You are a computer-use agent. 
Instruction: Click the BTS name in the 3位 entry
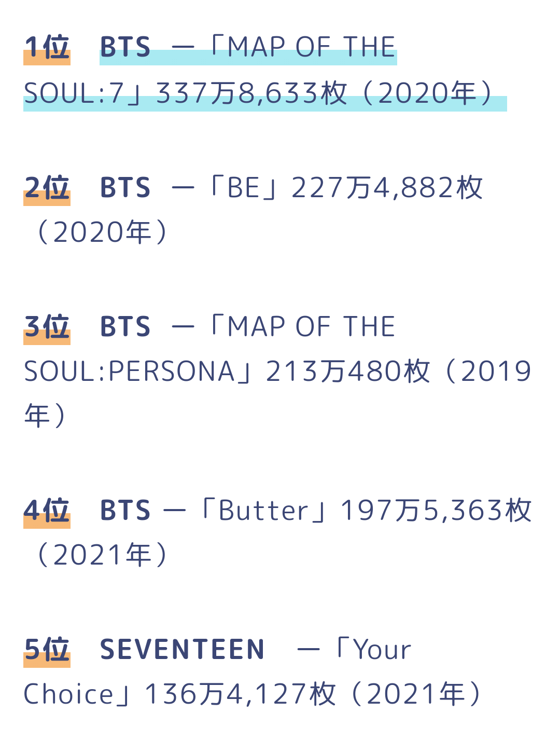click(125, 327)
